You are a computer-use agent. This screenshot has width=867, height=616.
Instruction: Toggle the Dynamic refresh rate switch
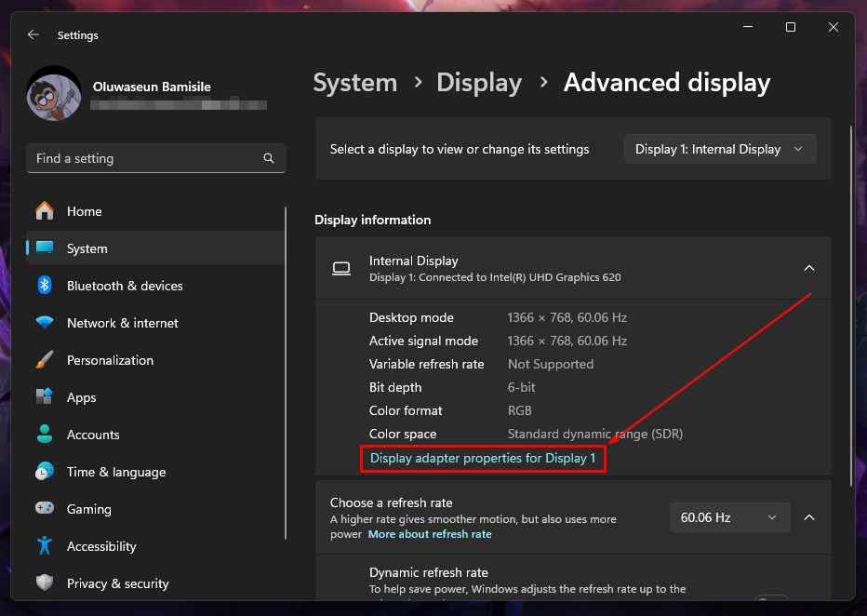(772, 600)
